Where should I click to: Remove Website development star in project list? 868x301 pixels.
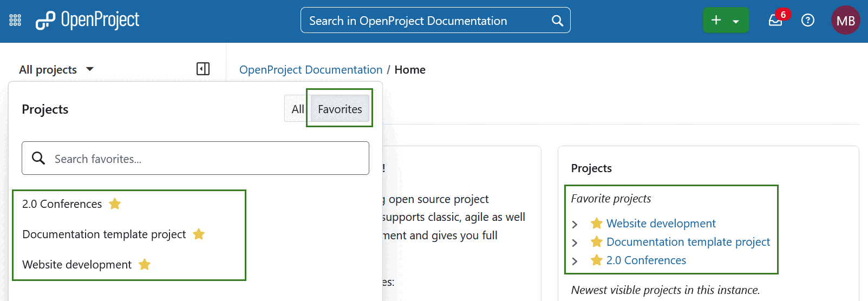coord(145,265)
